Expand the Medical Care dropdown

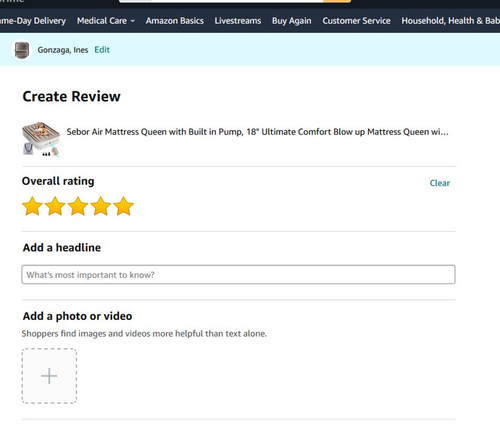click(x=106, y=21)
